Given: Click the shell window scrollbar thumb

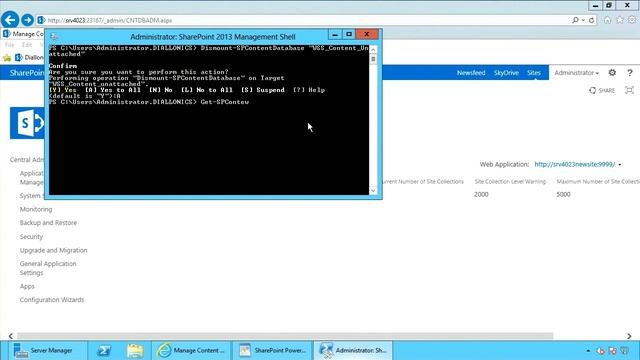Looking at the screenshot, I should pos(373,59).
